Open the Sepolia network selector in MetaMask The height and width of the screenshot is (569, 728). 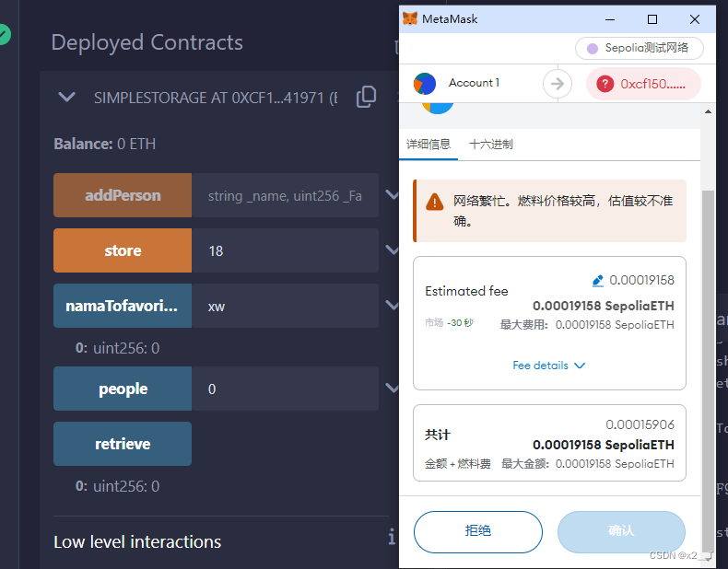point(640,48)
